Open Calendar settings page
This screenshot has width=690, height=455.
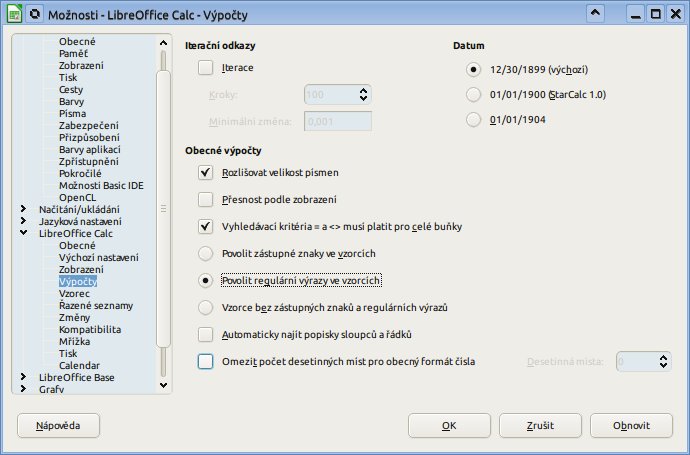pos(79,365)
